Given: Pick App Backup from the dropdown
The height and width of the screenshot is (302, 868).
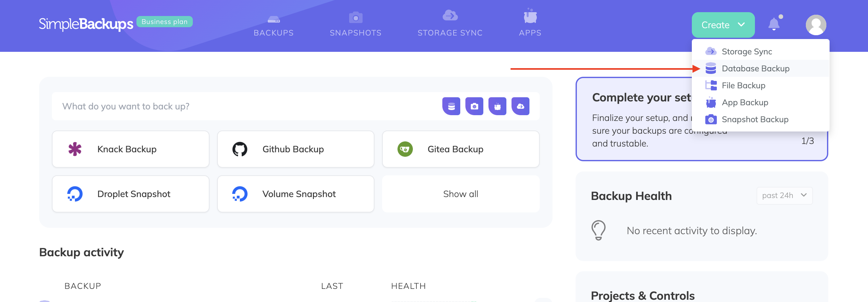Looking at the screenshot, I should [745, 102].
